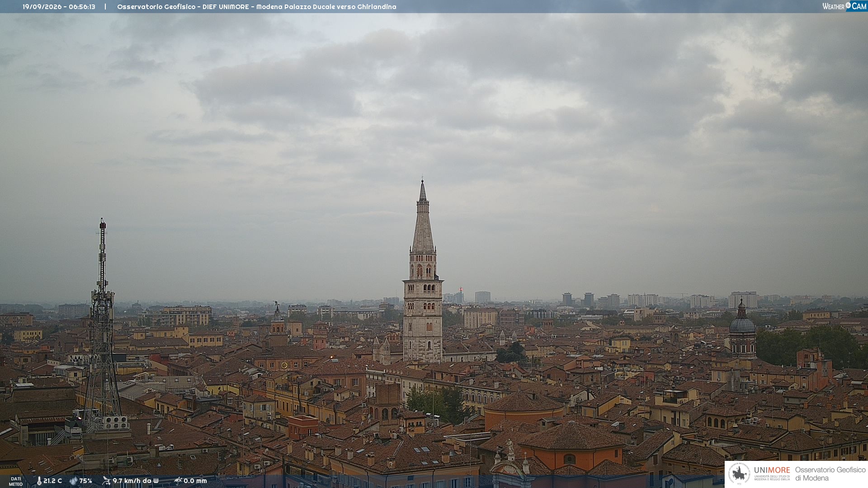Image resolution: width=868 pixels, height=488 pixels.
Task: Click the thermometer temperature icon
Action: point(39,481)
